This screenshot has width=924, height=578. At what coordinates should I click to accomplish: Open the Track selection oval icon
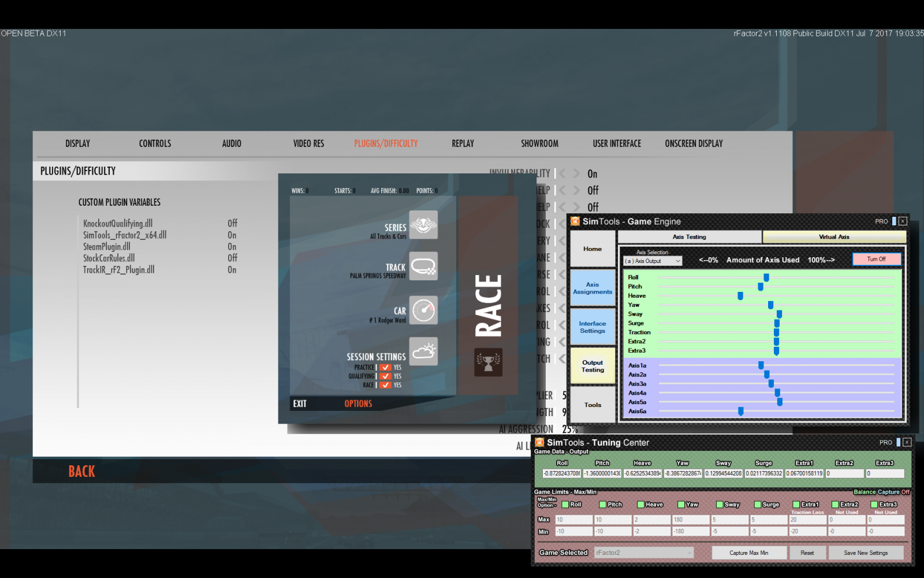coord(423,266)
